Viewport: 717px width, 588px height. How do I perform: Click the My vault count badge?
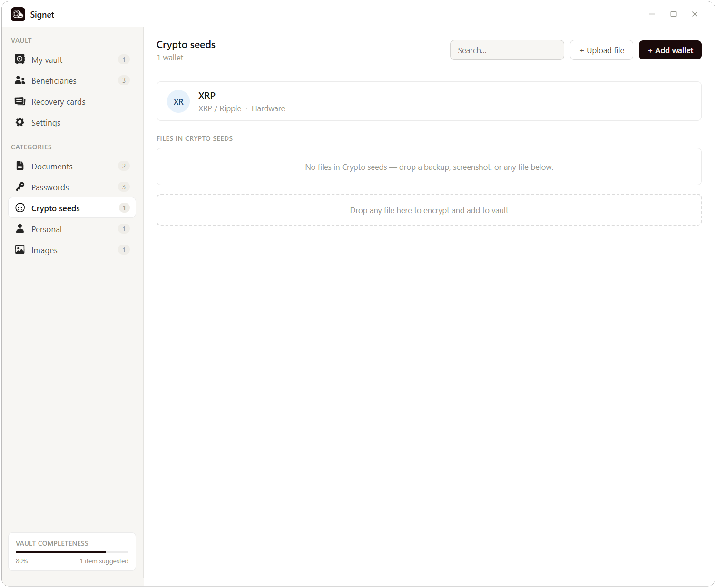(x=124, y=59)
